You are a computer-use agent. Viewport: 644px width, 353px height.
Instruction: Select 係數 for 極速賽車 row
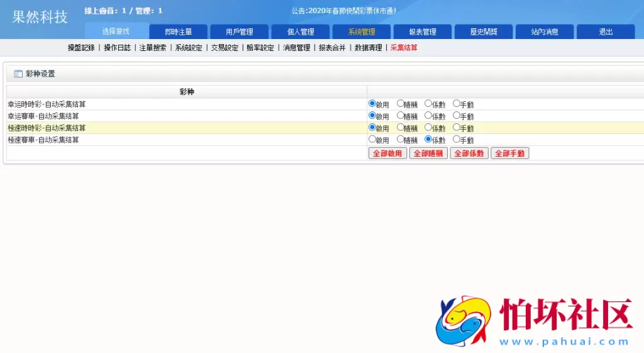428,139
